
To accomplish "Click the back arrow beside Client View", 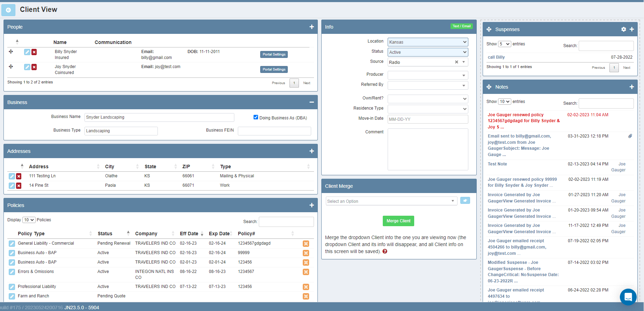I will coord(8,10).
